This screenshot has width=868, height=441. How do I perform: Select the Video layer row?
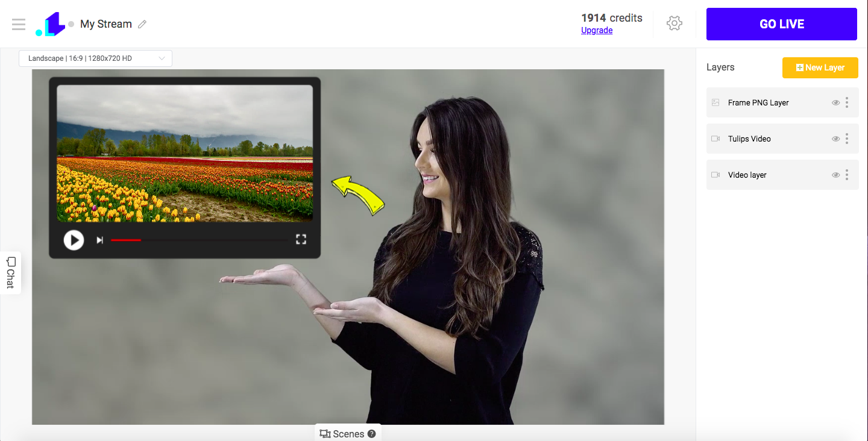(782, 175)
